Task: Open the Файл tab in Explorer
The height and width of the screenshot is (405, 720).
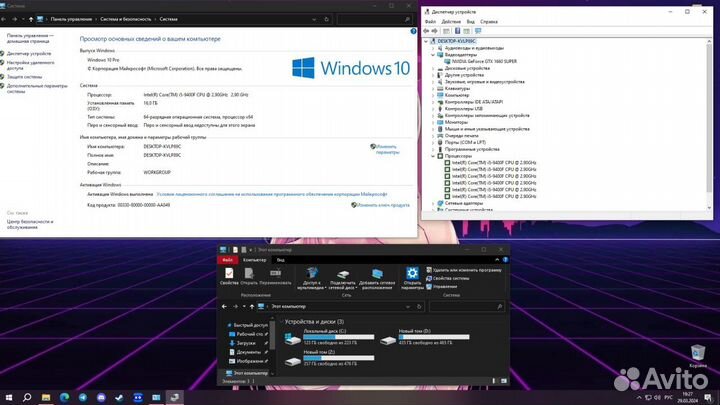Action: 228,259
